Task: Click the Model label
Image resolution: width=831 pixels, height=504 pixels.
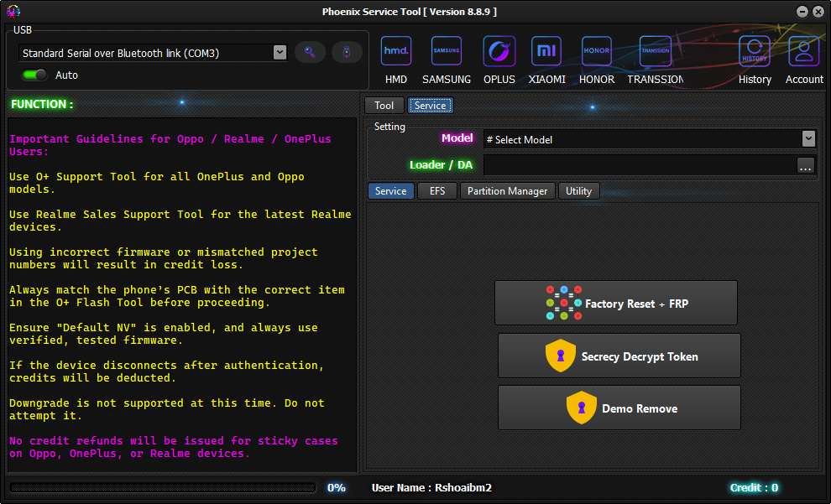Action: (457, 138)
